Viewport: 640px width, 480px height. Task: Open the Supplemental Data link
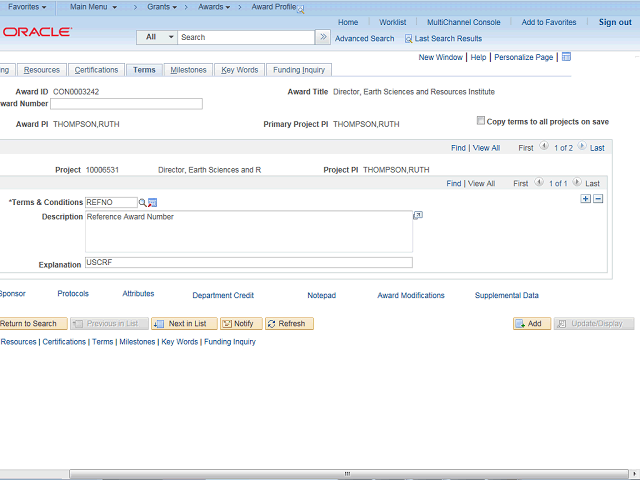507,296
